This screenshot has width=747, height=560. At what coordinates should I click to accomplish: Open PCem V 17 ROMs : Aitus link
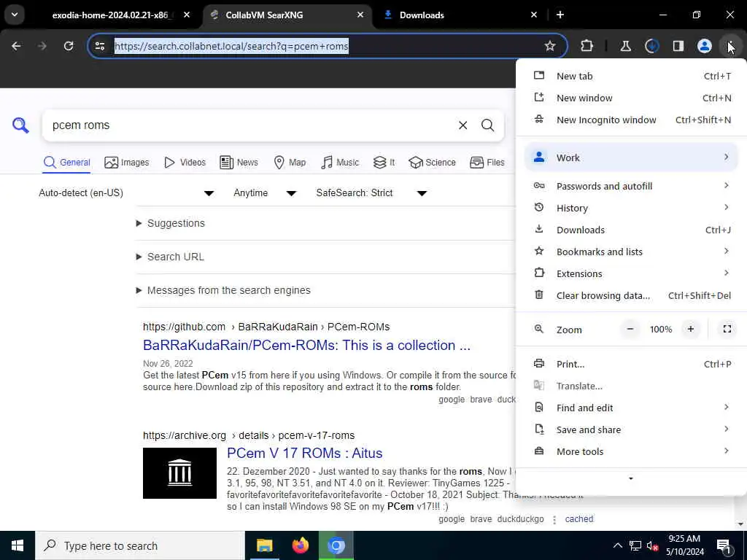[304, 453]
